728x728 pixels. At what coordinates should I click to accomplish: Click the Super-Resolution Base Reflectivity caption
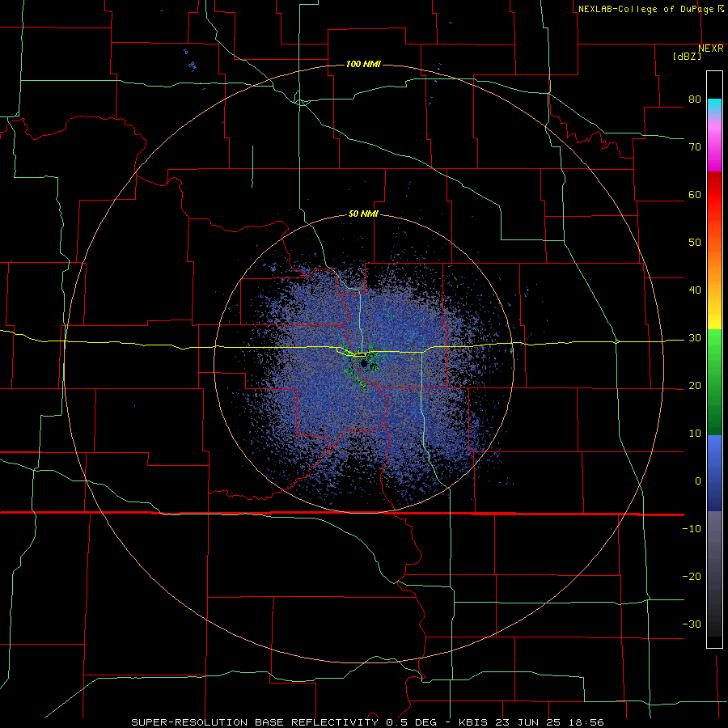click(x=367, y=722)
